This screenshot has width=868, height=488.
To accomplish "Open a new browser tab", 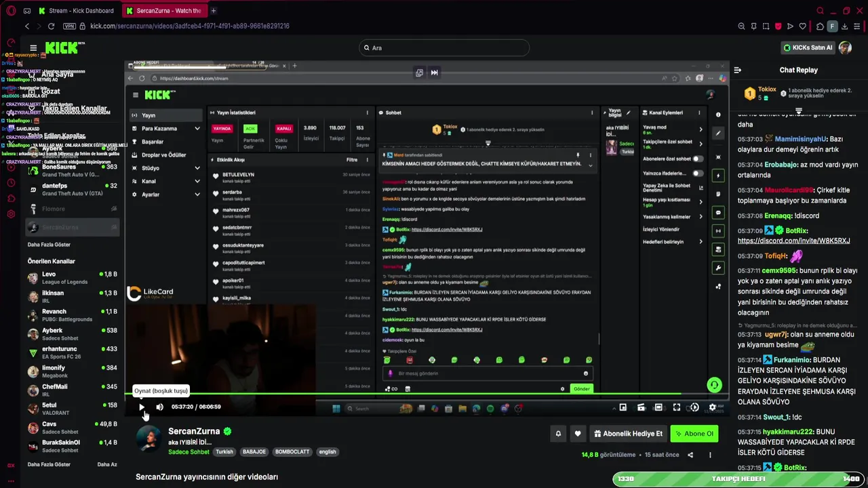I will (213, 11).
